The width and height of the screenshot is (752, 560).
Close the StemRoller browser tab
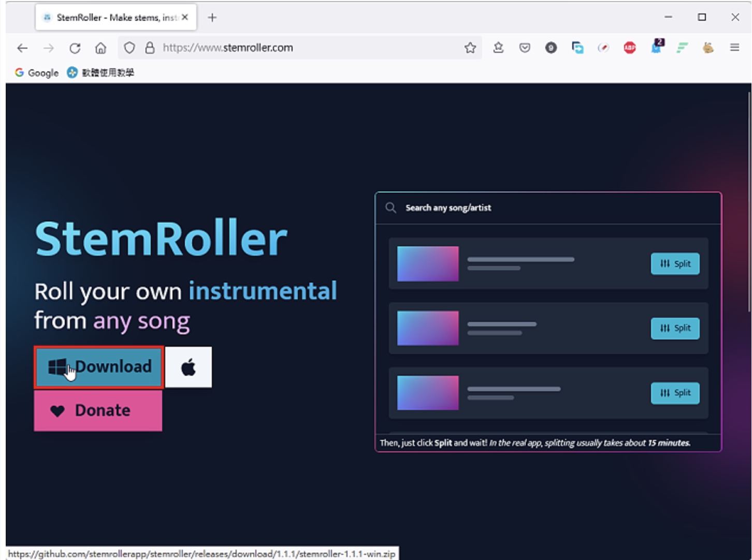coord(185,18)
